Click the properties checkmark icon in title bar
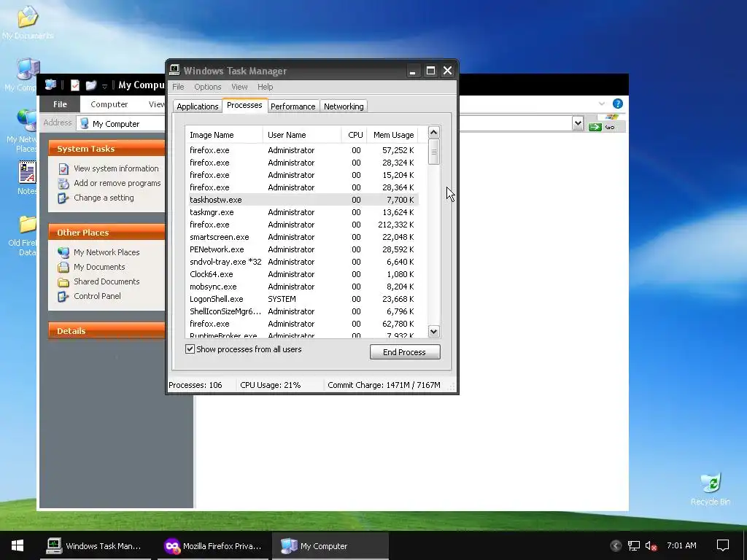Screen dimensions: 747x560 click(x=75, y=85)
